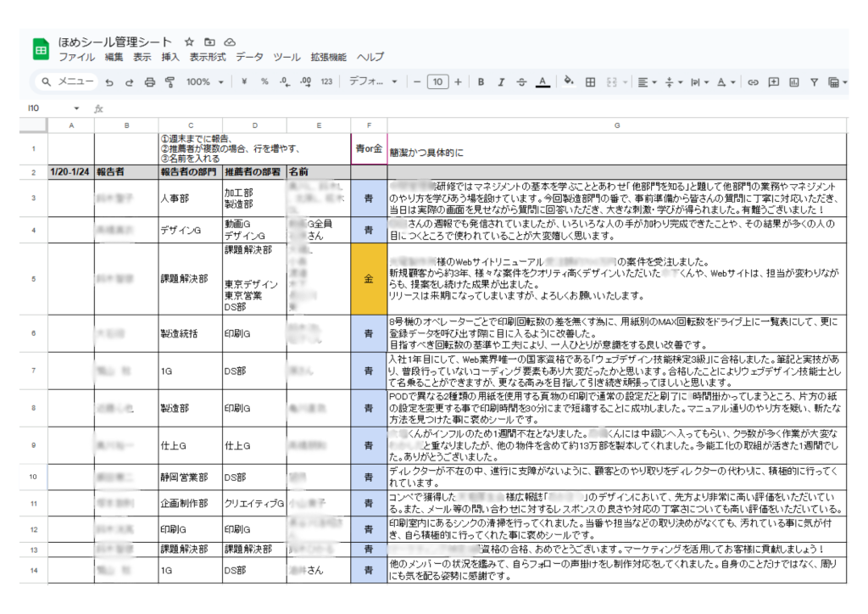This screenshot has width=868, height=614.
Task: Open the text color picker
Action: pos(542,82)
